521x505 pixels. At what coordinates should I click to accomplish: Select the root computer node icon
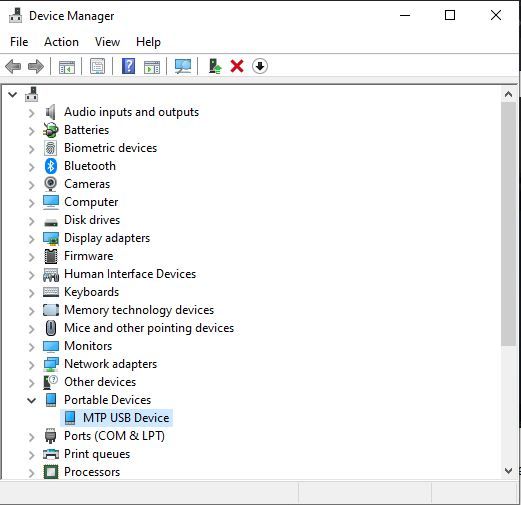pyautogui.click(x=32, y=94)
